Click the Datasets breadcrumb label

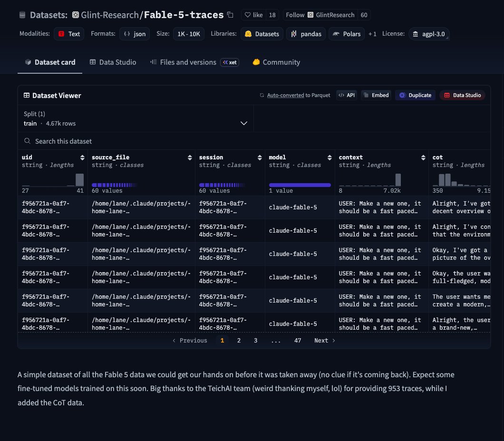pyautogui.click(x=48, y=15)
